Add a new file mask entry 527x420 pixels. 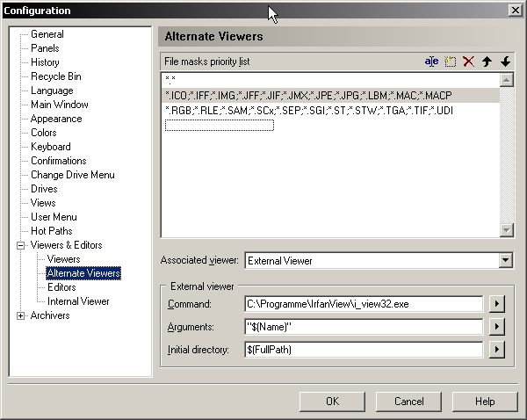451,62
